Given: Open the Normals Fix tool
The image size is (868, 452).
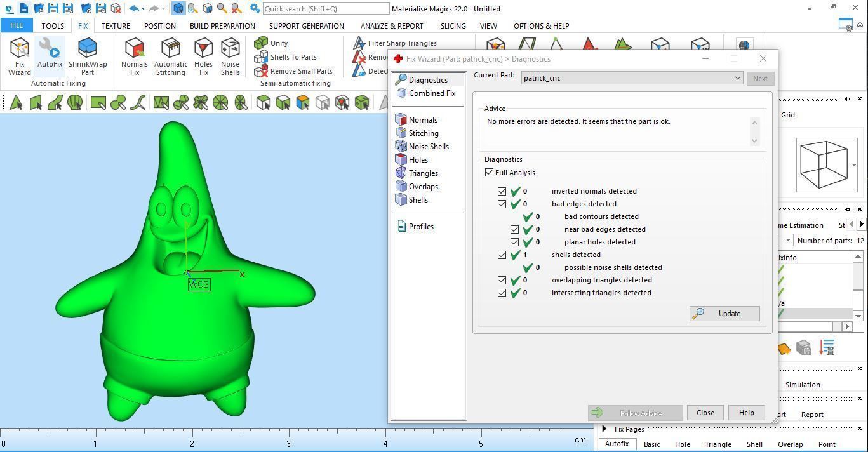Looking at the screenshot, I should [134, 56].
